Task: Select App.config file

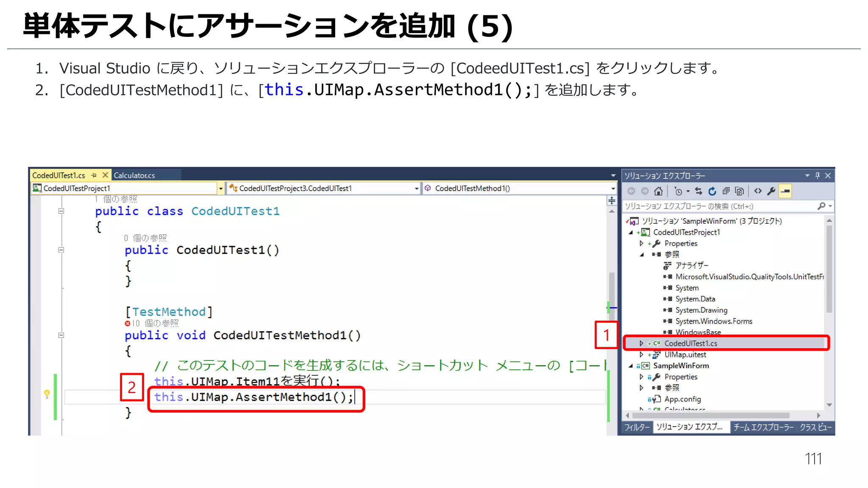Action: coord(682,399)
